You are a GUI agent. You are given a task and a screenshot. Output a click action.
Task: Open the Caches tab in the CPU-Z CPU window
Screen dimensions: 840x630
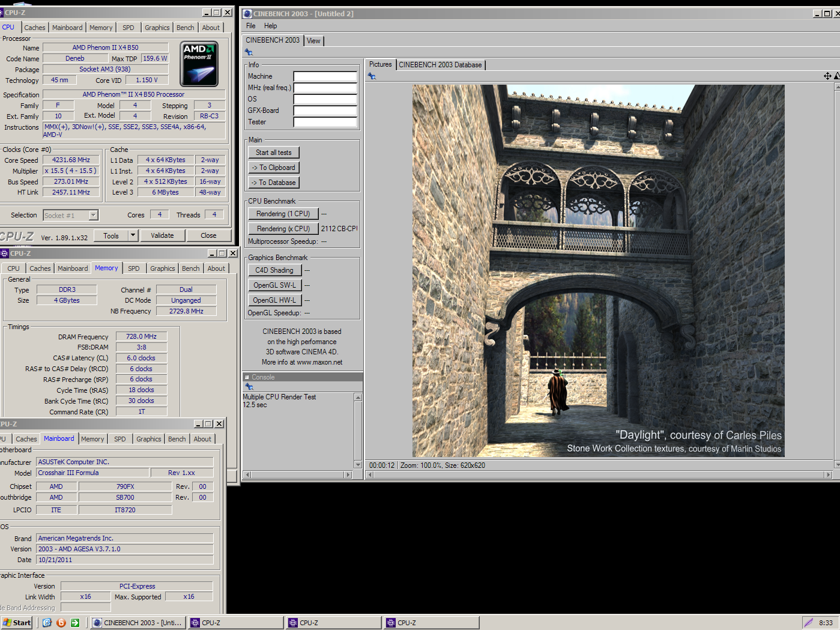(x=35, y=28)
